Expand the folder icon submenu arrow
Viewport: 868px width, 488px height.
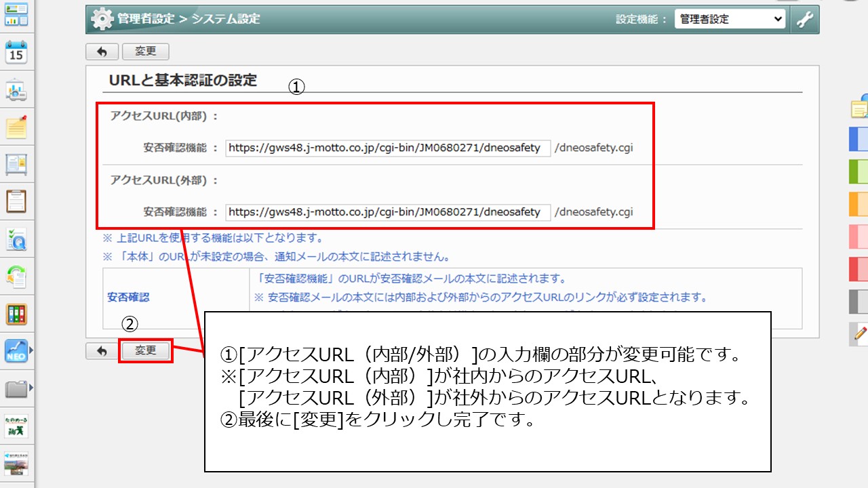[x=31, y=388]
